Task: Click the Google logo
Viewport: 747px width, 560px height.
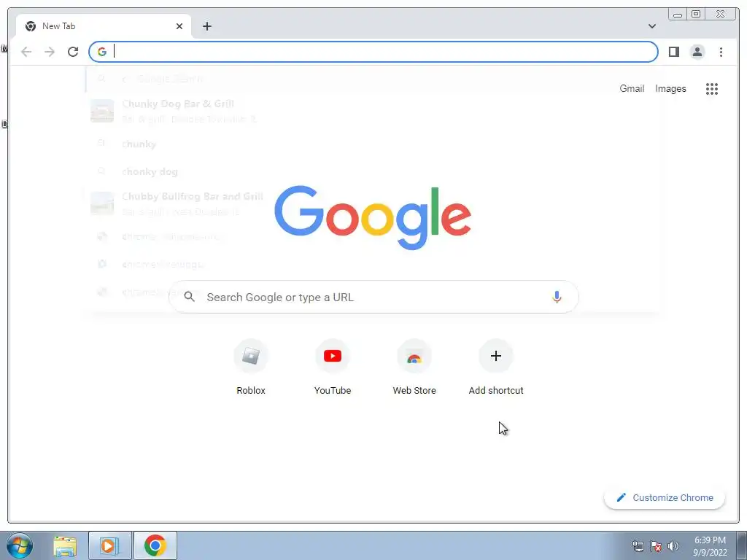Action: (373, 217)
